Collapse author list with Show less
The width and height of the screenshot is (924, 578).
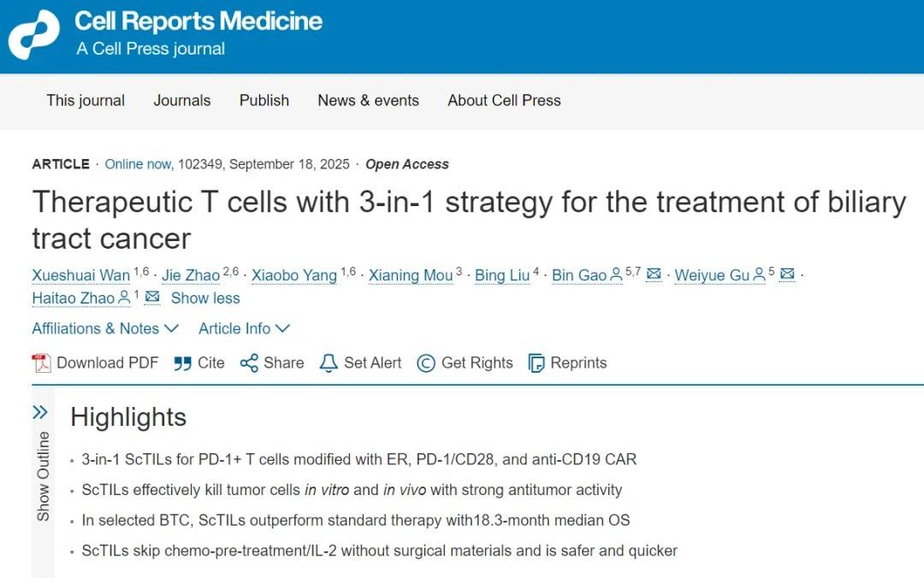pyautogui.click(x=205, y=298)
